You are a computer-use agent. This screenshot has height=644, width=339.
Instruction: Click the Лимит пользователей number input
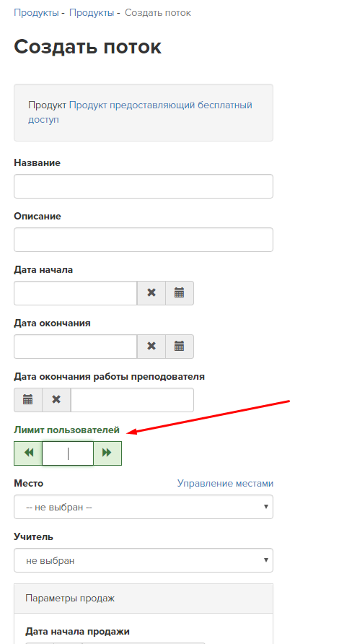click(68, 453)
